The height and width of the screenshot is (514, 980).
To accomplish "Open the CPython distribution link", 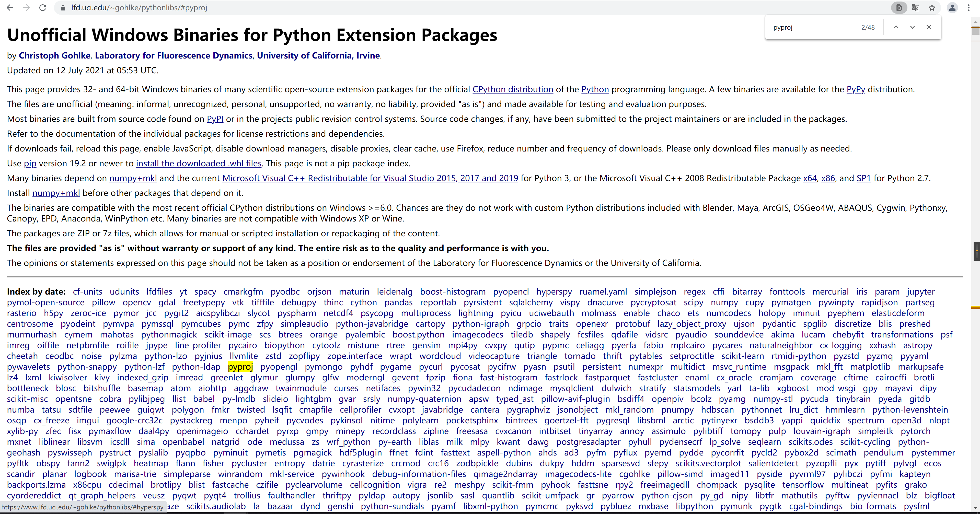I will pos(512,89).
